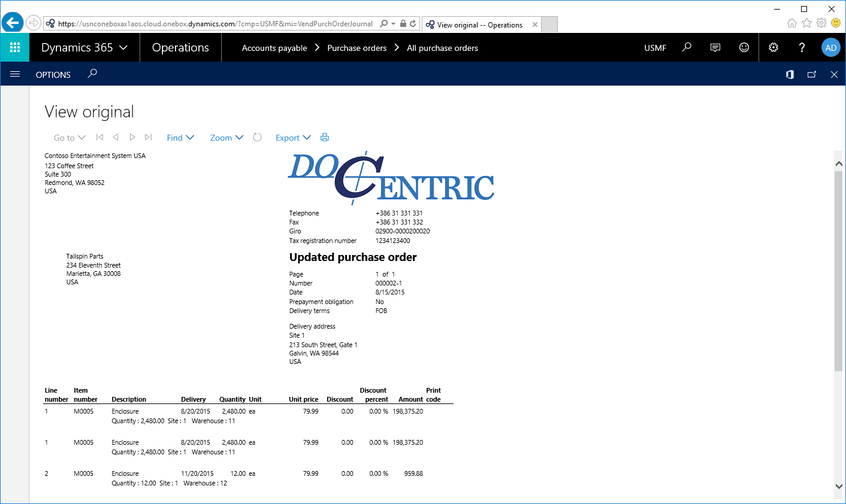Expand the Export dropdown
Viewport: 846px width, 504px height.
[293, 138]
